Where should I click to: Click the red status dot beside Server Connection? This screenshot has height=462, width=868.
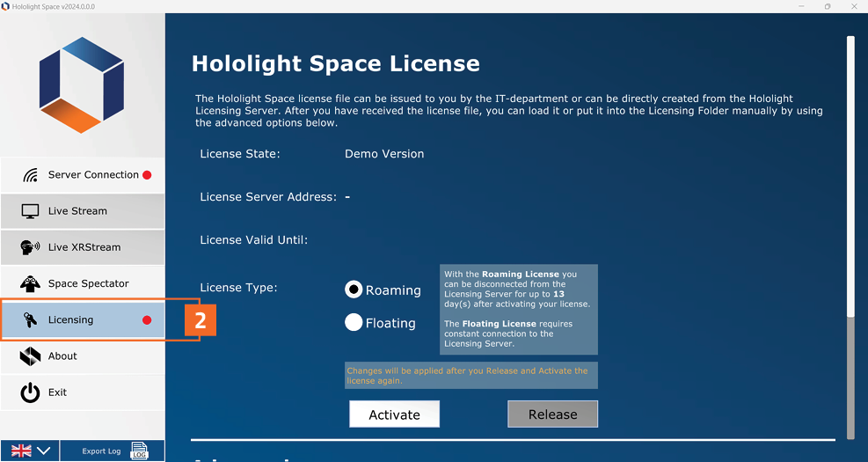[x=147, y=175]
